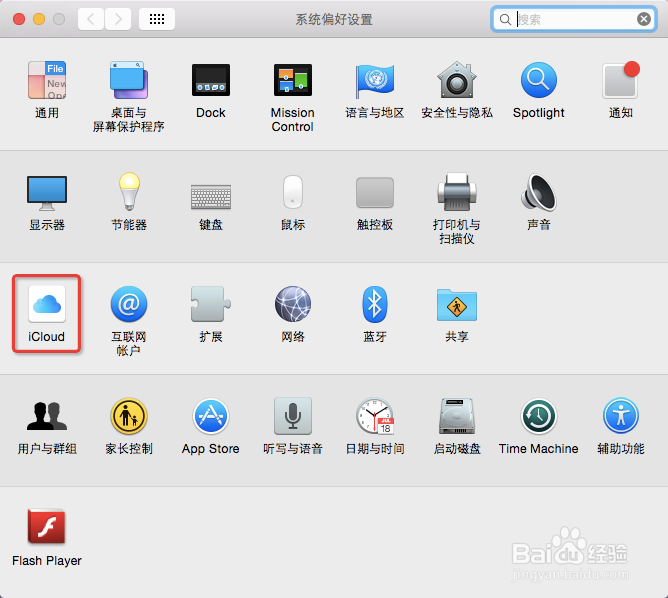Viewport: 668px width, 598px height.
Task: Click the back navigation arrow
Action: click(x=91, y=19)
